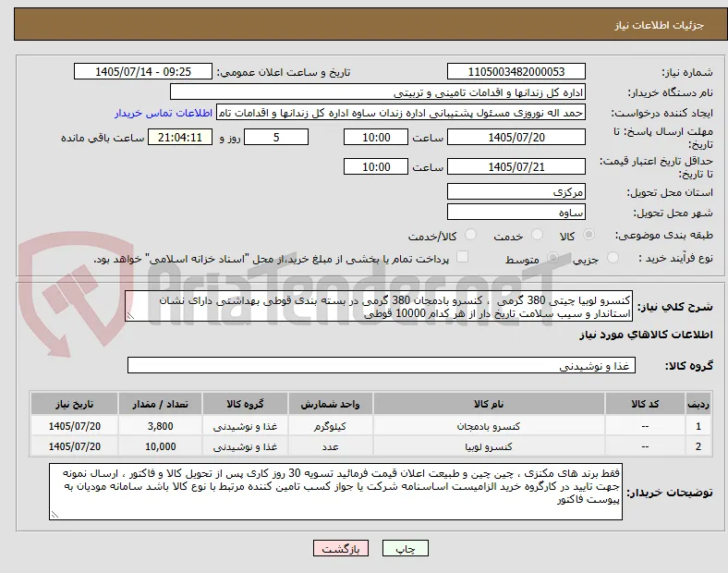
Task: Click the نام کالا column header
Action: (489, 404)
